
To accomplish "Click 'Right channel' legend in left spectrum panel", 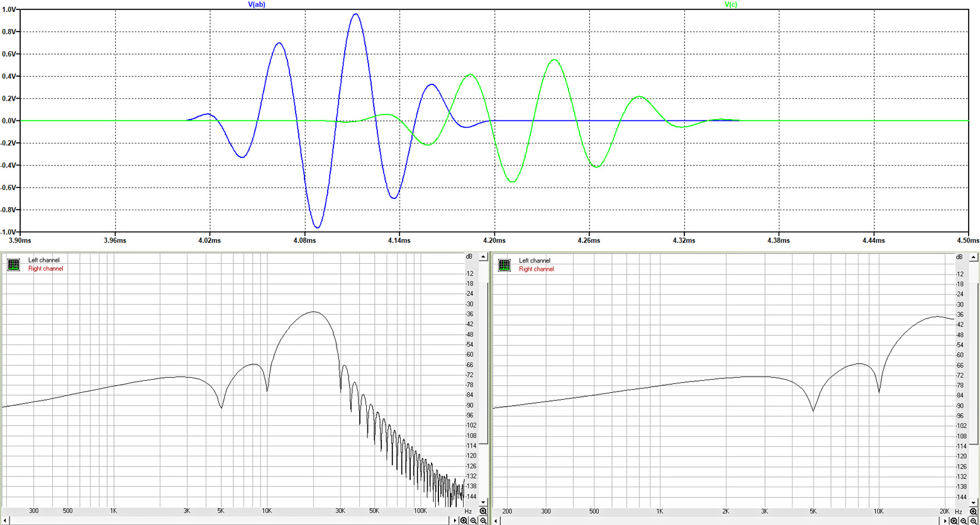I will click(46, 269).
